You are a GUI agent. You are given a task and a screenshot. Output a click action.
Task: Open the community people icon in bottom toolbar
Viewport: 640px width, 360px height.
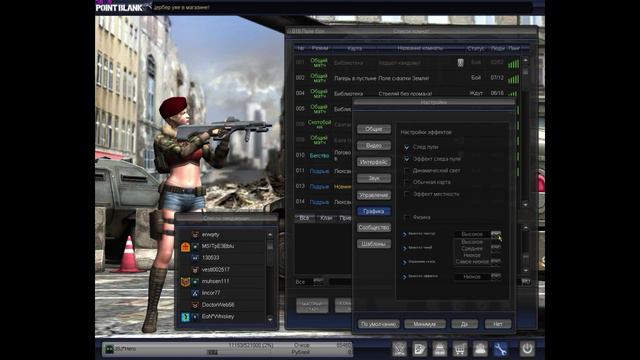pos(480,349)
